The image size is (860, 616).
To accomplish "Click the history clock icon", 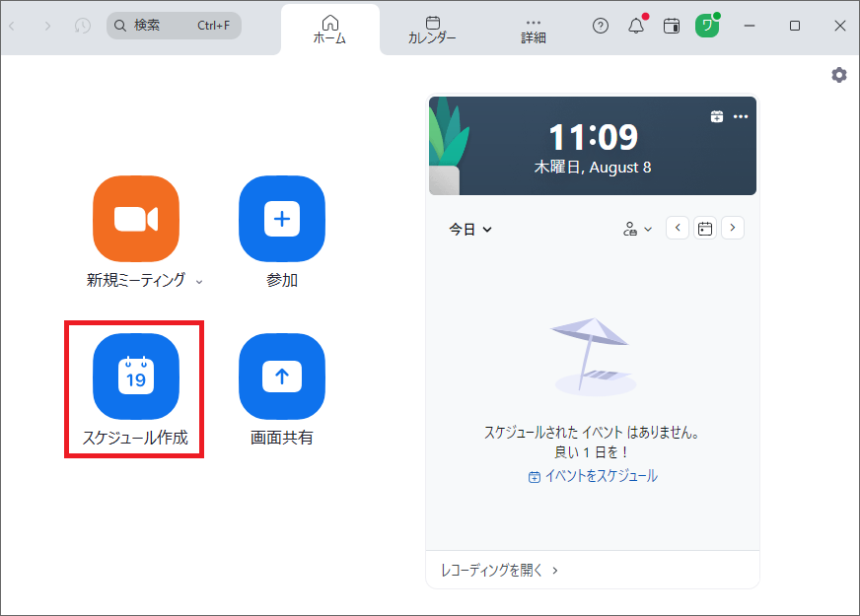I will (82, 26).
